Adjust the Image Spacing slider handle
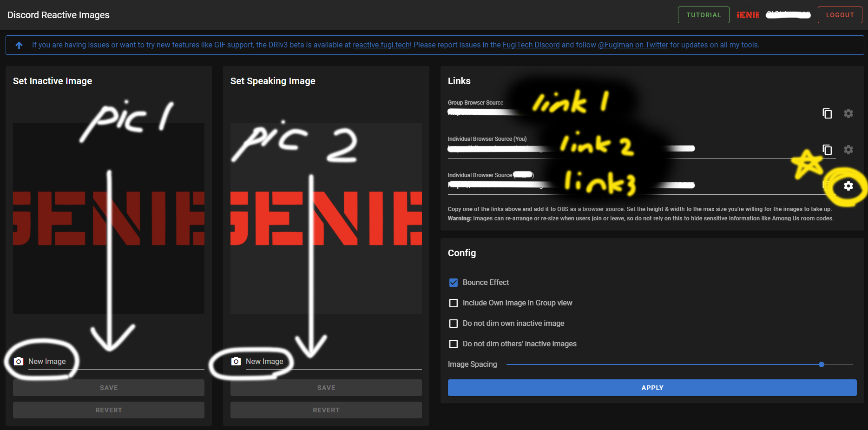Image resolution: width=868 pixels, height=430 pixels. pyautogui.click(x=822, y=364)
